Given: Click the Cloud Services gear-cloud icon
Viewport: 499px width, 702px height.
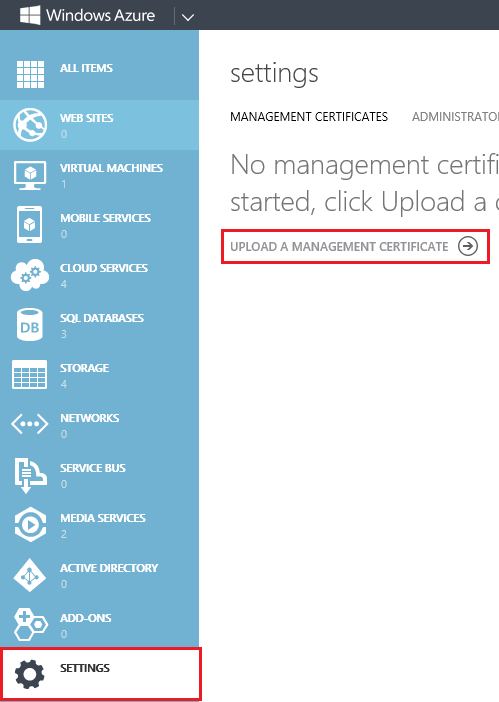Looking at the screenshot, I should coord(30,274).
